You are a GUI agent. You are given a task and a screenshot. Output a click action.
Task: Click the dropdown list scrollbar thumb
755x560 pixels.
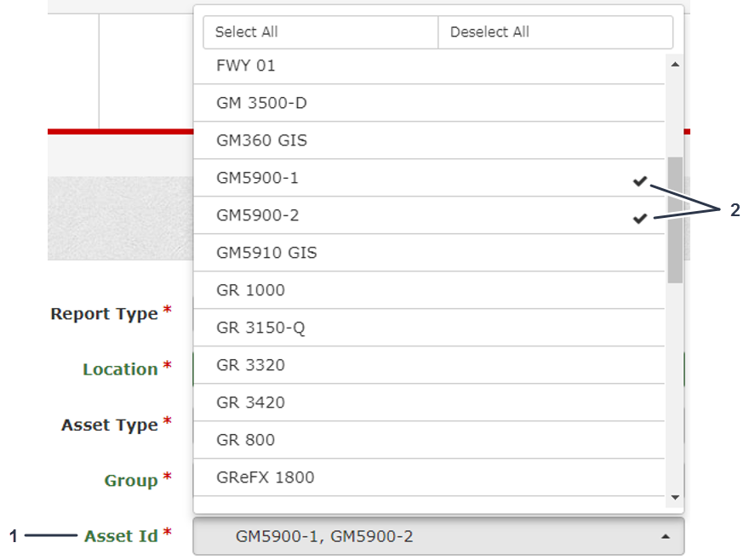[x=675, y=220]
